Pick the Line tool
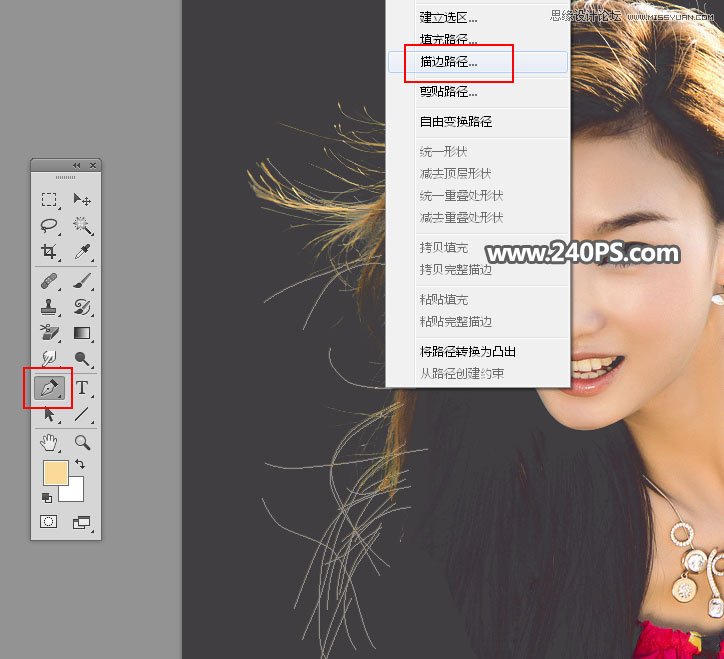 pyautogui.click(x=82, y=414)
